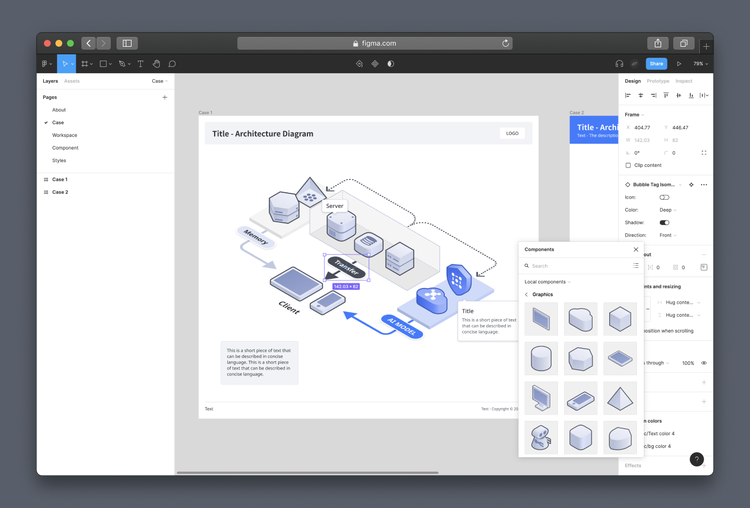Click the headphones audio icon
Viewport: 750px width, 508px height.
tap(619, 64)
